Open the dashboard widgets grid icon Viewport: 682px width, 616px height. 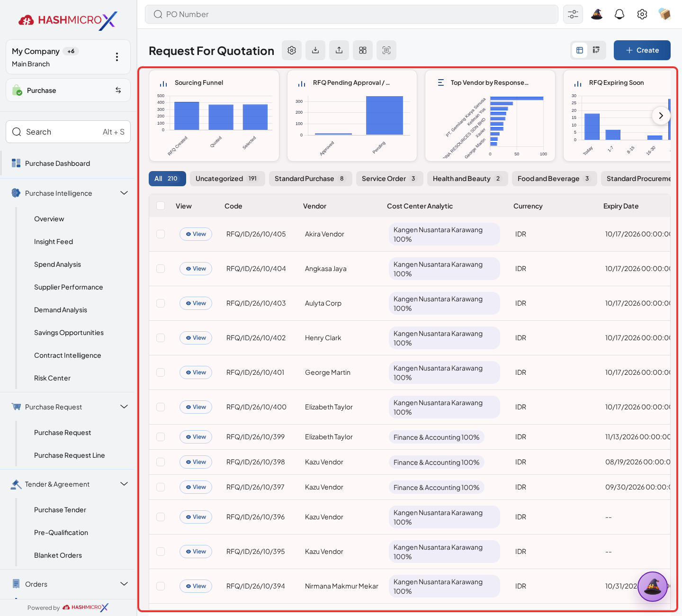[363, 50]
